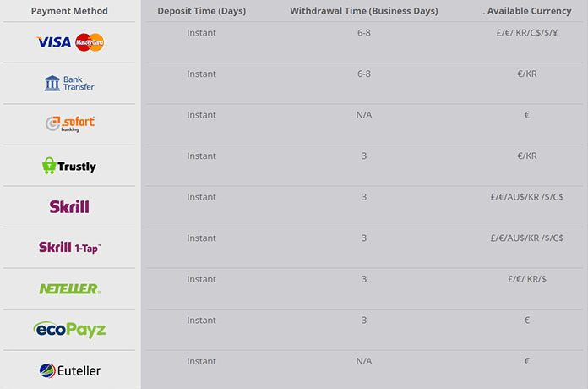The height and width of the screenshot is (389, 588).
Task: Click the Euteller N/A withdrawal cell
Action: click(364, 361)
